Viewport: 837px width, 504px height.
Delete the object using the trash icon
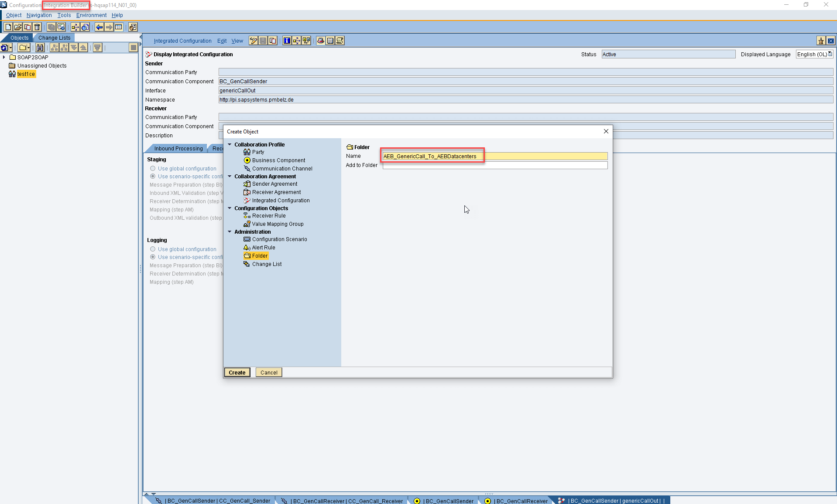[37, 27]
